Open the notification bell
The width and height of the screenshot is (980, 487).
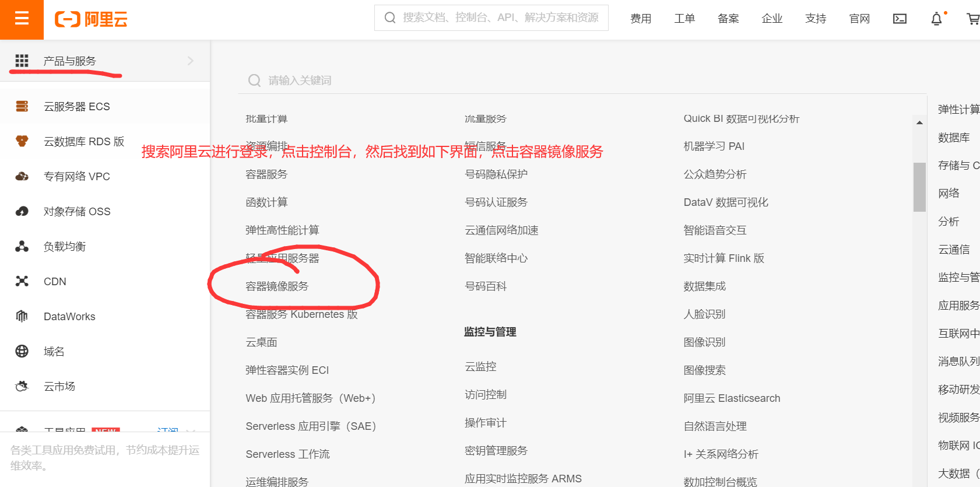(x=936, y=19)
